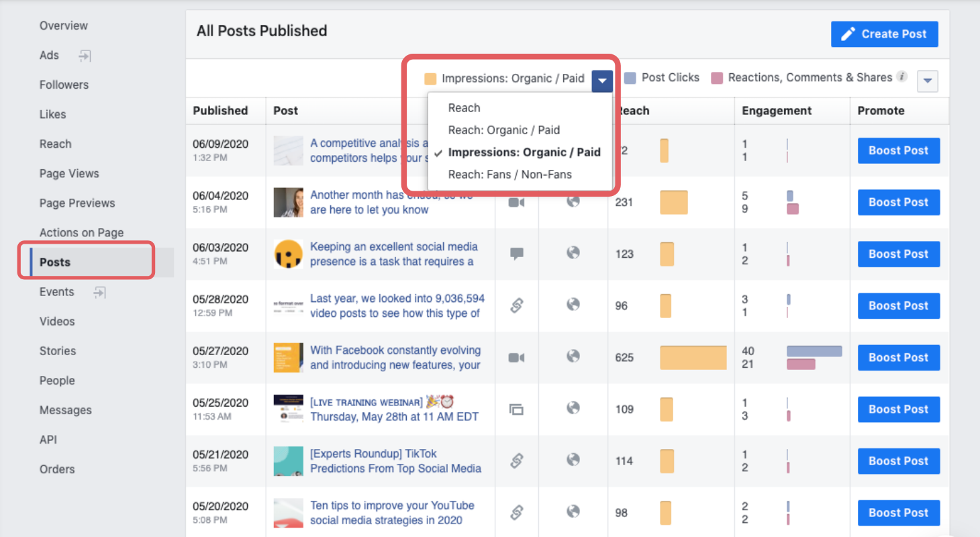Open People in the sidebar
Image resolution: width=980 pixels, height=537 pixels.
[x=56, y=381]
